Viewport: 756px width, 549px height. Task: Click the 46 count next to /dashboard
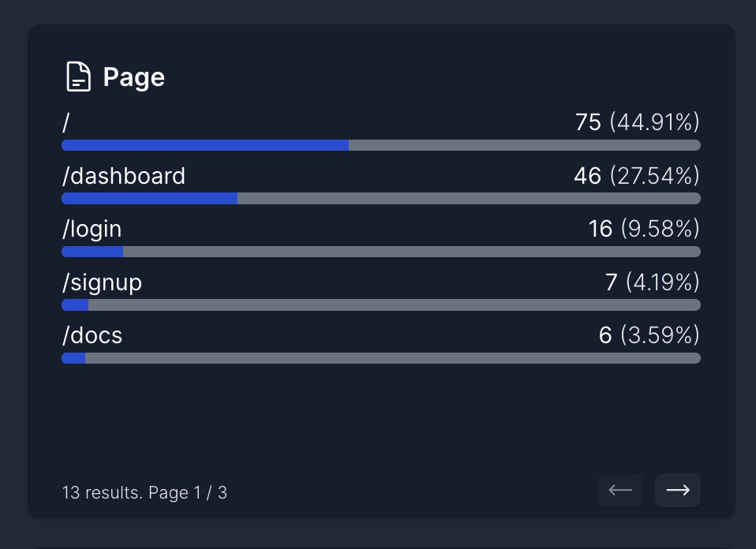pos(587,176)
